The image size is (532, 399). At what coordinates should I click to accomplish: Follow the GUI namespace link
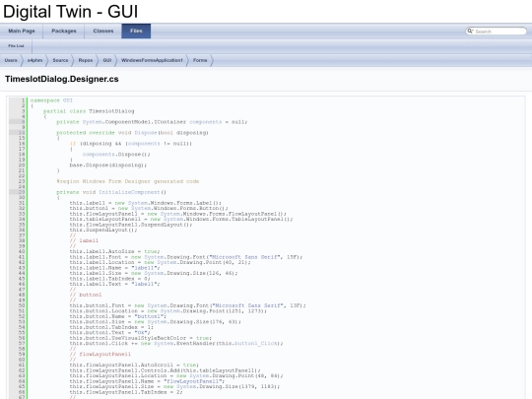[x=68, y=100]
